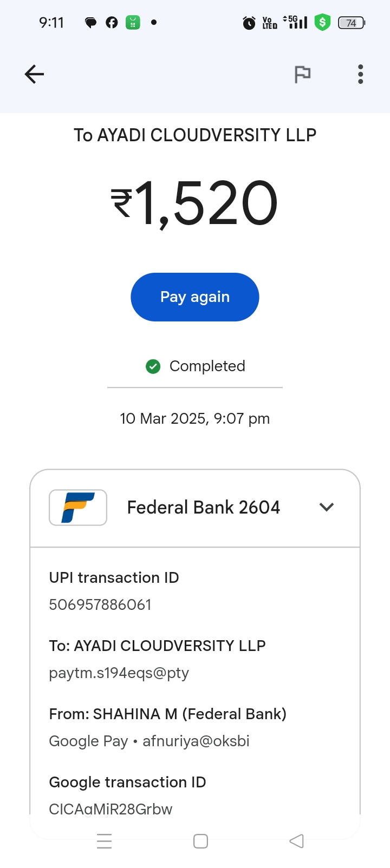Tap the alarm clock status icon
Viewport: 390px width, 868px height.
click(x=249, y=23)
